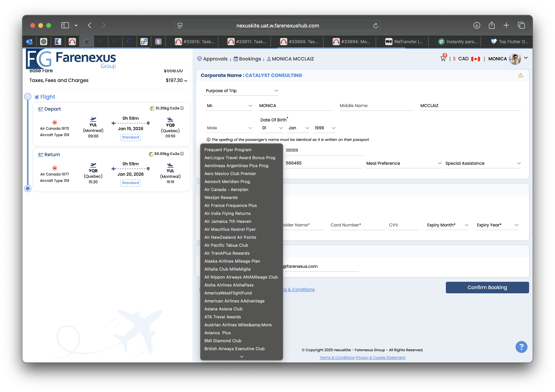Click the flight step check circle
This screenshot has height=392, width=555.
28,97
